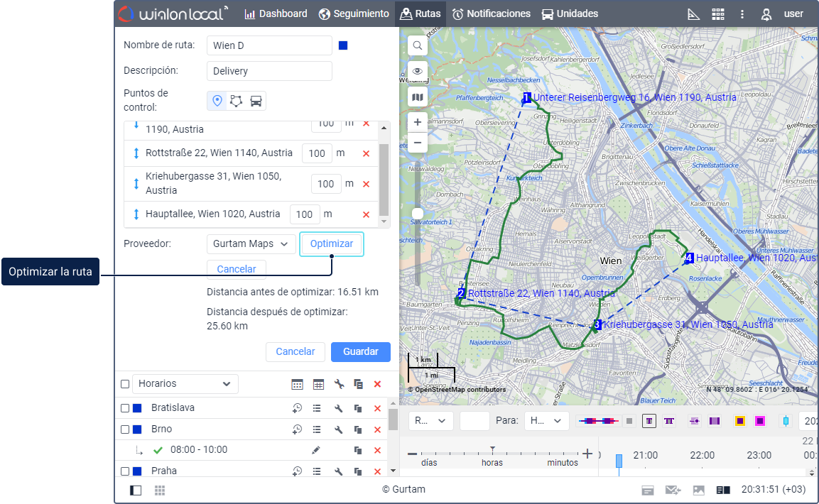The height and width of the screenshot is (504, 819).
Task: Save the route with Guardar
Action: tap(360, 351)
